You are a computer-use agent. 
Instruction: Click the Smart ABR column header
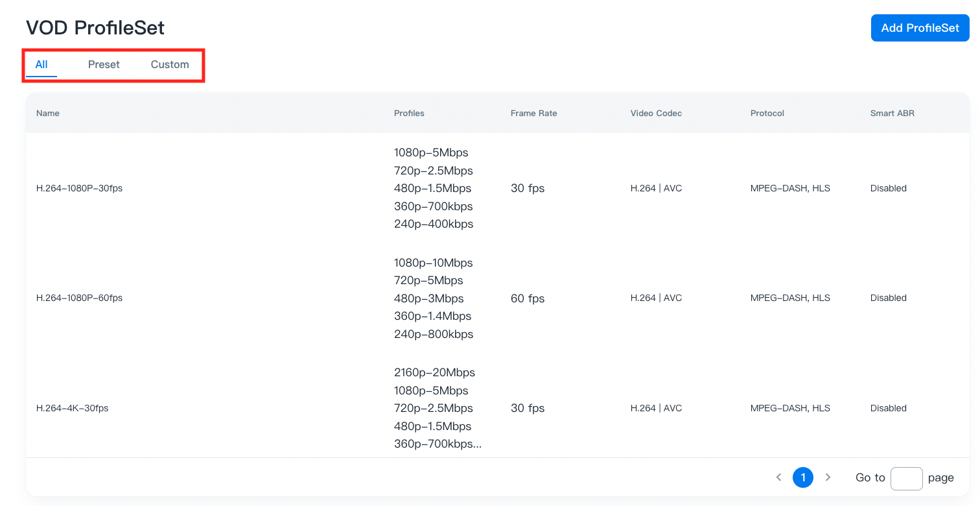892,114
